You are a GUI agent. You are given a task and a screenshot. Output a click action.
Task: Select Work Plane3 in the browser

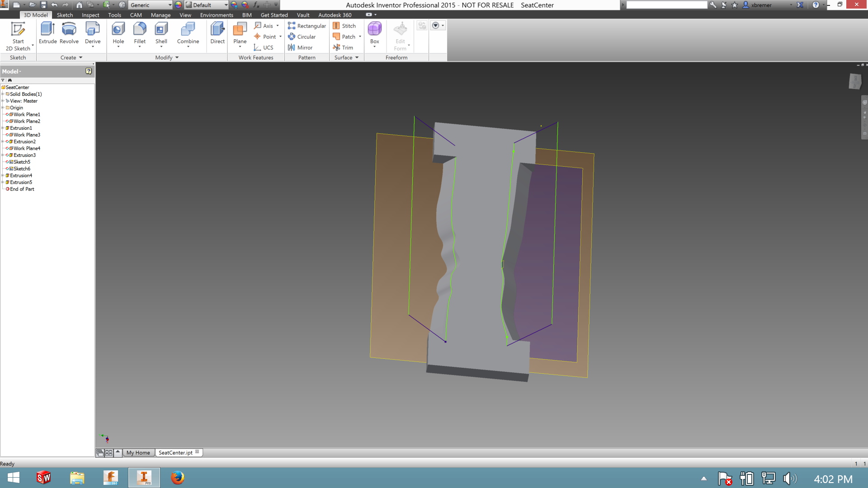coord(27,135)
